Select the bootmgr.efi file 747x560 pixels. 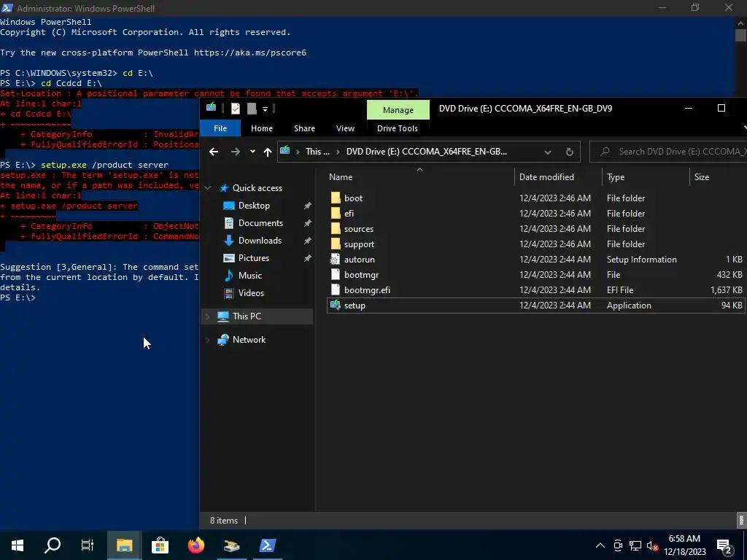pyautogui.click(x=367, y=289)
